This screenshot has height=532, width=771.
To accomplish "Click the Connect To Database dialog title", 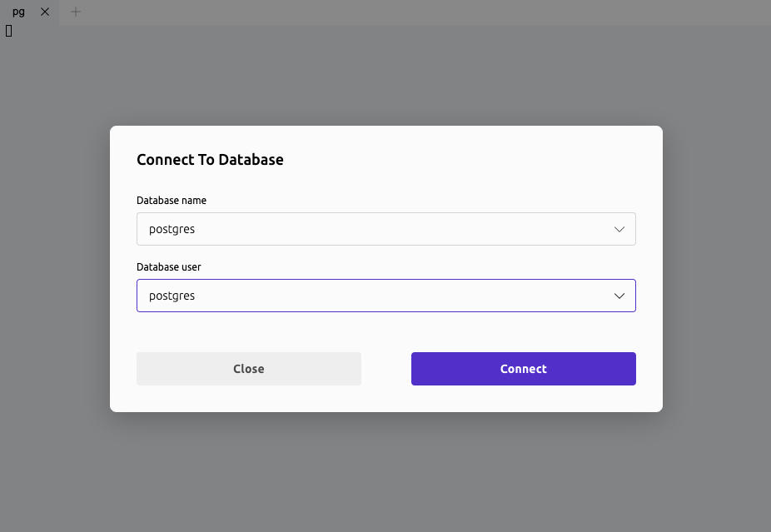I will tap(210, 159).
